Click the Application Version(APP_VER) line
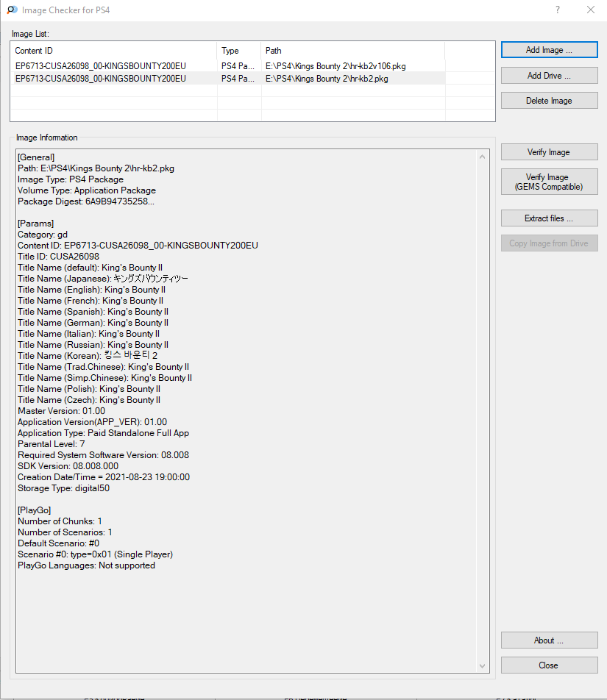Viewport: 607px width, 700px height. point(93,422)
